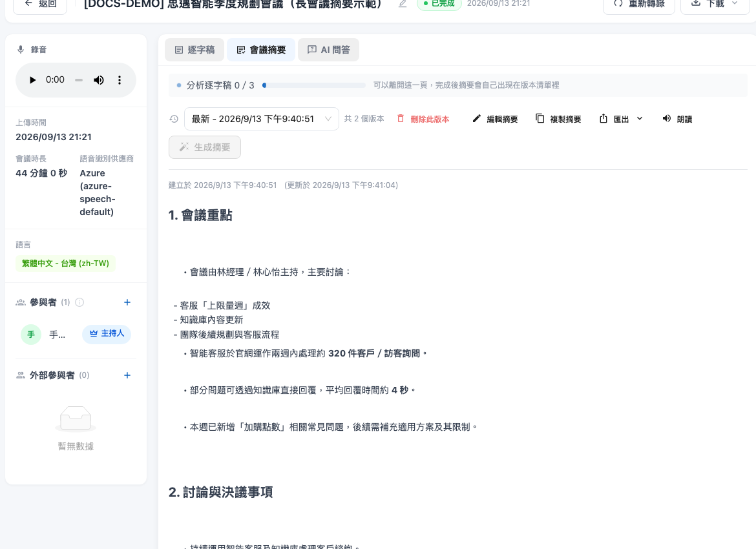Image resolution: width=756 pixels, height=549 pixels.
Task: Play the audio recording
Action: (32, 80)
